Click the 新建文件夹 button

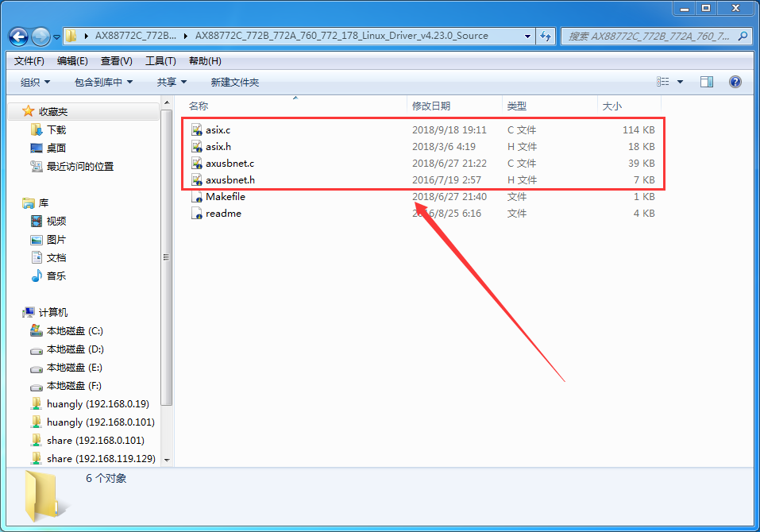(x=234, y=82)
